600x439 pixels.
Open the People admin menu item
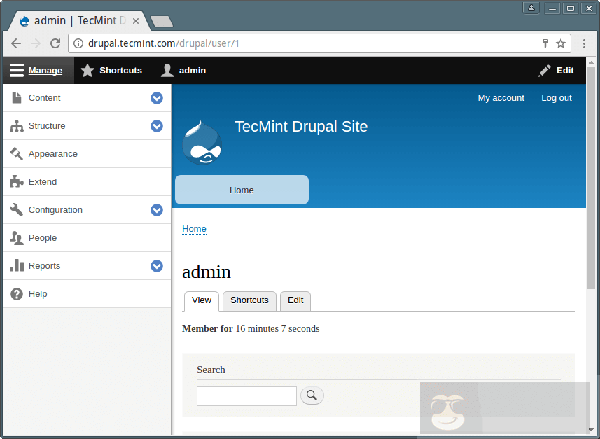pyautogui.click(x=87, y=238)
